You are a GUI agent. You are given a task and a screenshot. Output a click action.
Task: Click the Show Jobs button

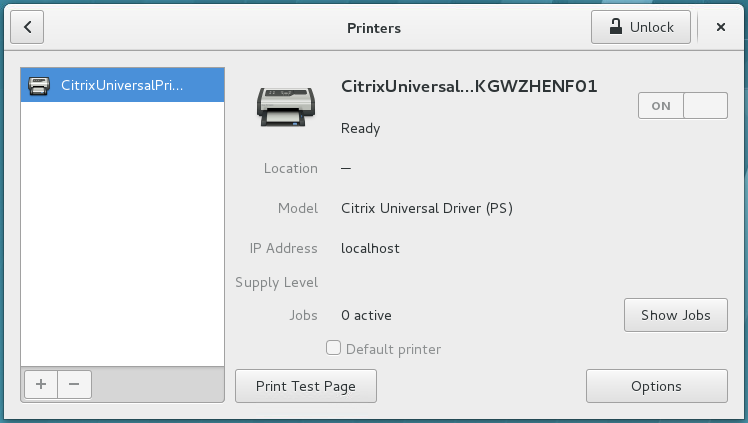tap(675, 315)
